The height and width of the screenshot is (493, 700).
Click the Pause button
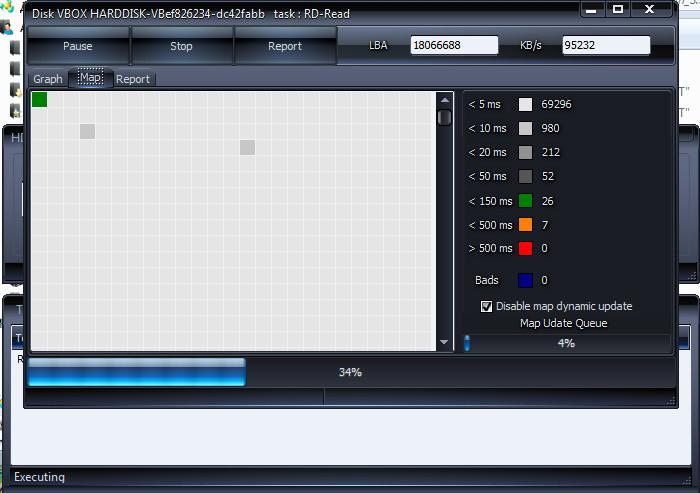pyautogui.click(x=77, y=46)
